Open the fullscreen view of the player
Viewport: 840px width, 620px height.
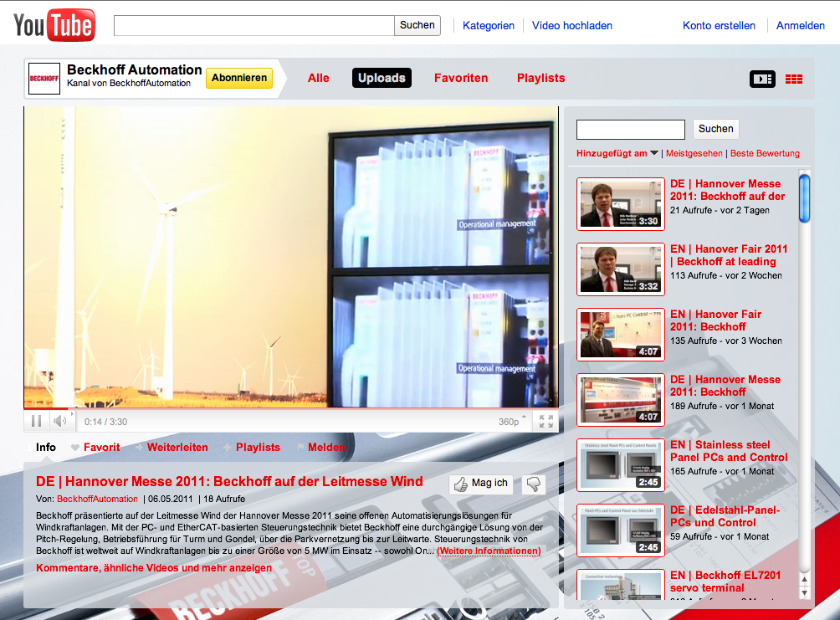(x=545, y=421)
